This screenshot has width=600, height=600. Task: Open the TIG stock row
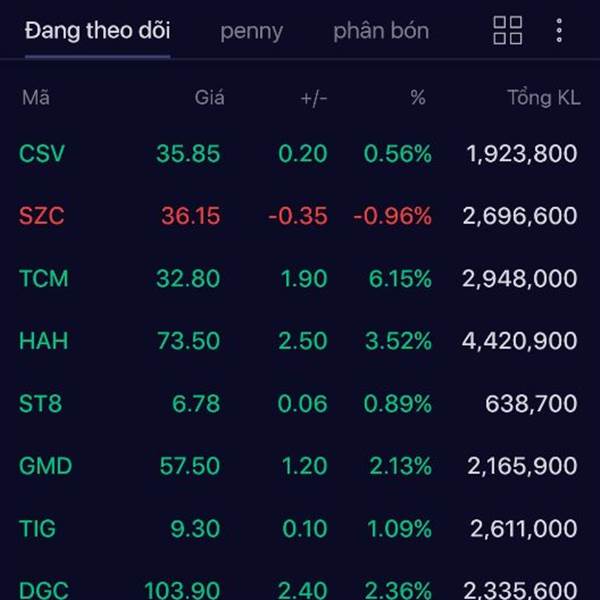(300, 528)
